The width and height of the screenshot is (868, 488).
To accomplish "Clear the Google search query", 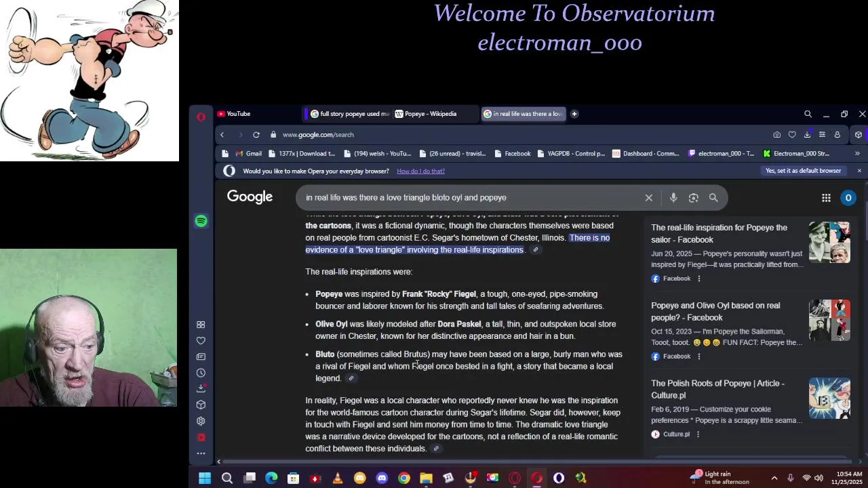I will tap(649, 198).
